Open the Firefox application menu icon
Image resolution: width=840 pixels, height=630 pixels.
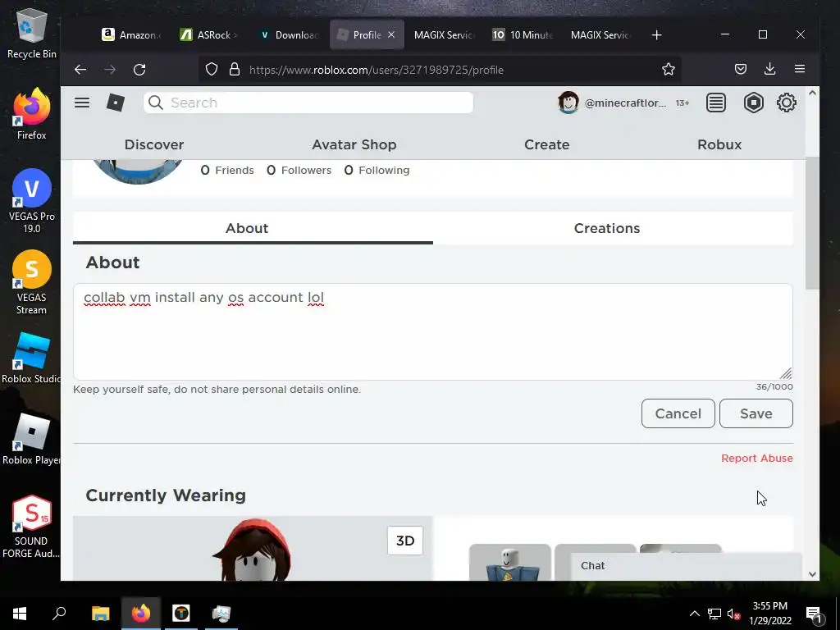(799, 69)
